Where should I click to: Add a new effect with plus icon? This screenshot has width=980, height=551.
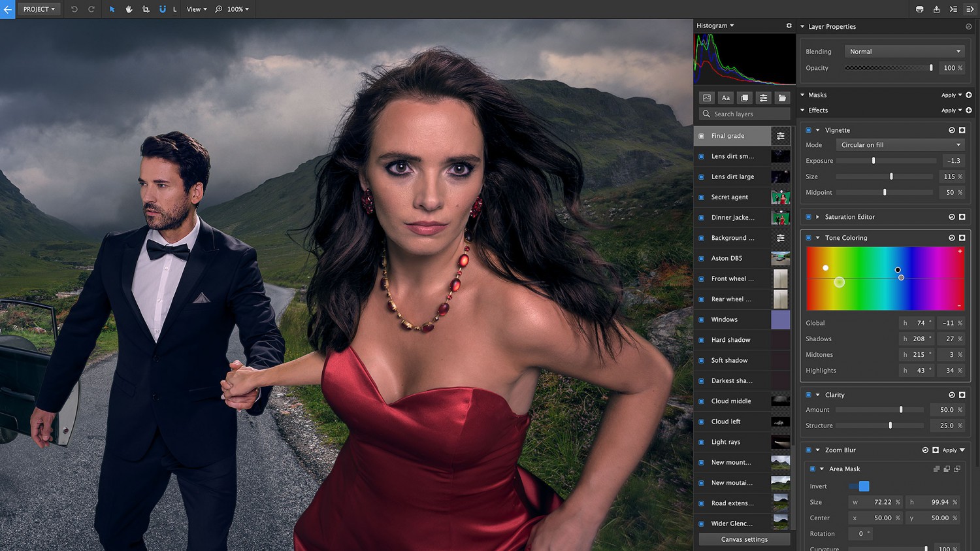[x=968, y=110]
